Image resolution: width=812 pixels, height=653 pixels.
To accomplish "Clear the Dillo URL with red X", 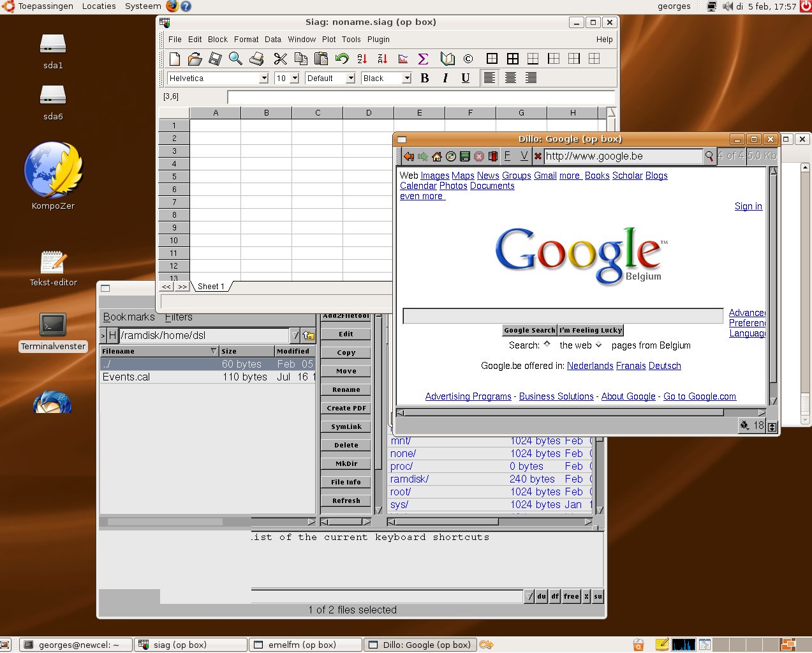I will 538,156.
